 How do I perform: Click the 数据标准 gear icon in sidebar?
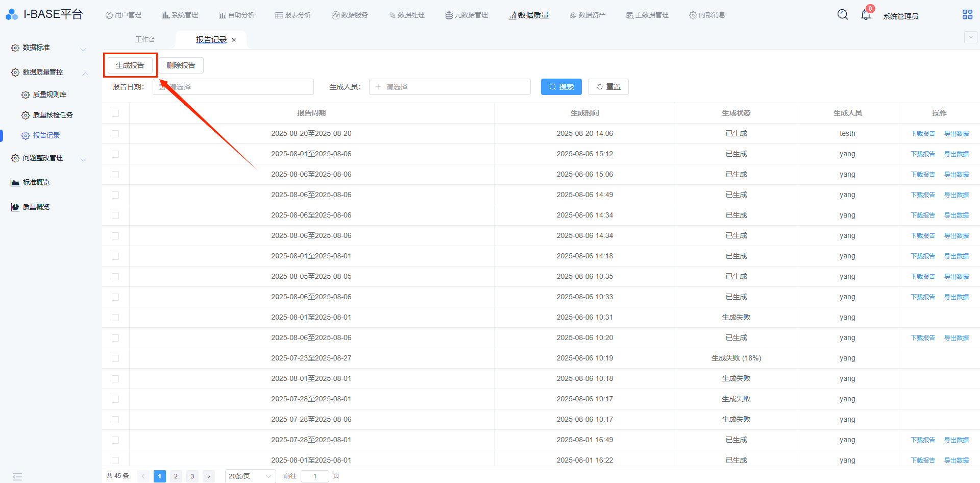click(15, 48)
